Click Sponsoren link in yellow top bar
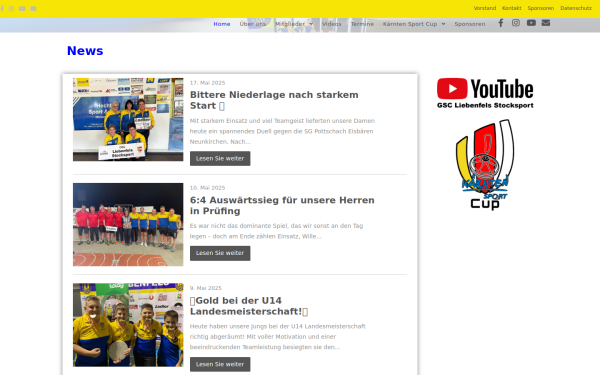Screen dimensions: 600x375 (541, 8)
